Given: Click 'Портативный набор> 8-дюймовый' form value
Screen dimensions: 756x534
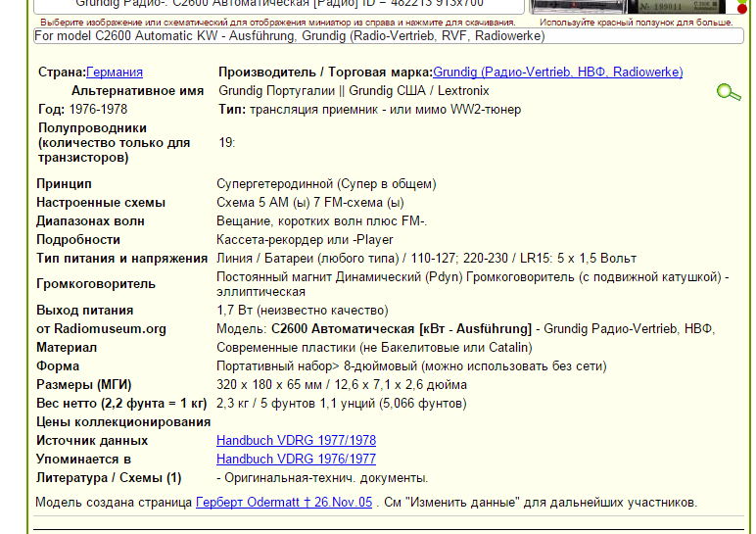Looking at the screenshot, I should [316, 366].
